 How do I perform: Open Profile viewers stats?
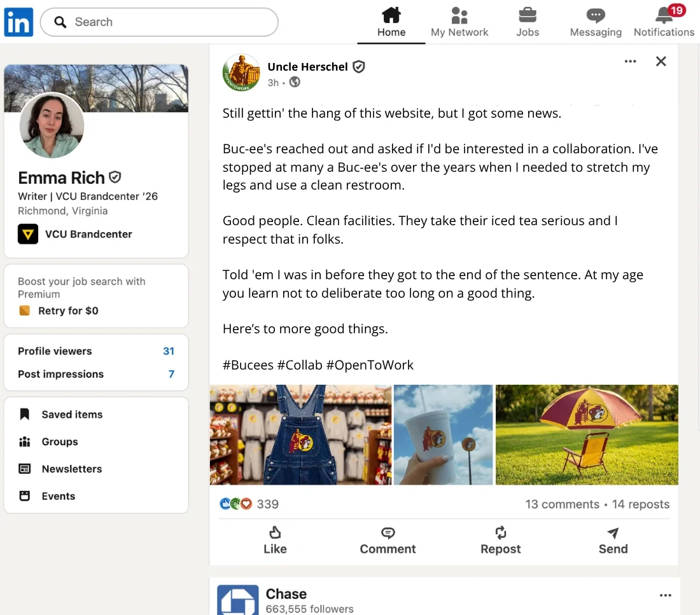click(x=96, y=351)
